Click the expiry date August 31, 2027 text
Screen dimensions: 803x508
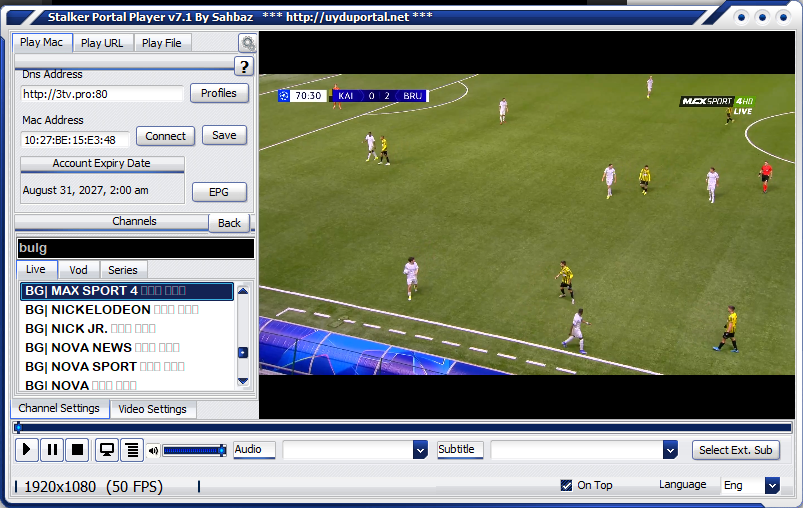coord(86,190)
